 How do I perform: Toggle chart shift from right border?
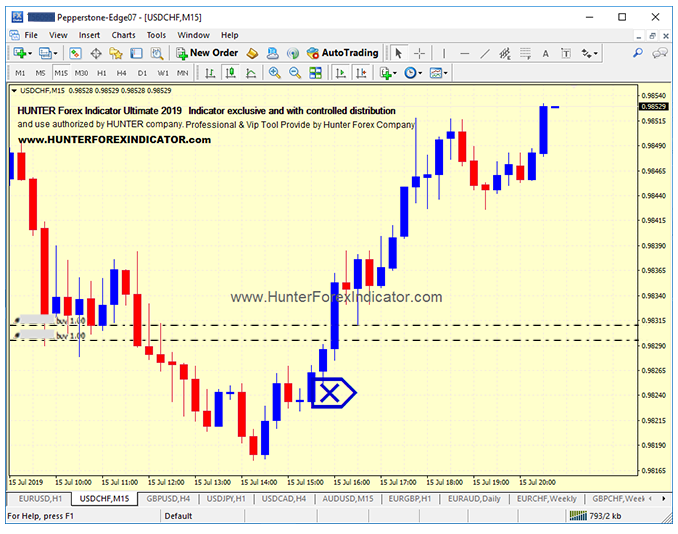pos(361,73)
